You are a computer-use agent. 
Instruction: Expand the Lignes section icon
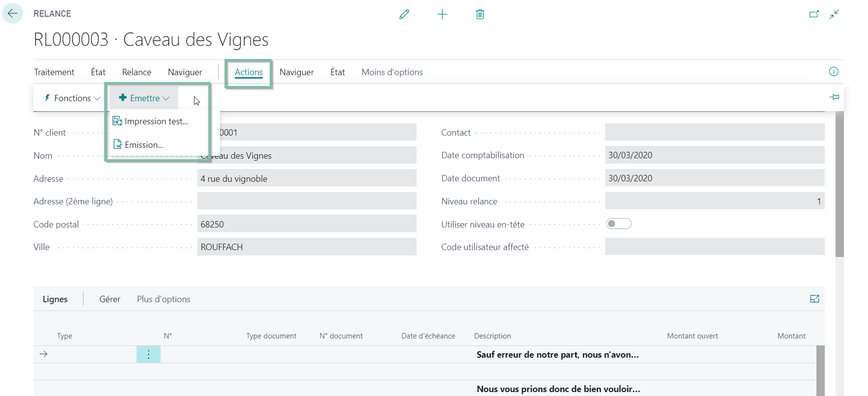[x=814, y=299]
